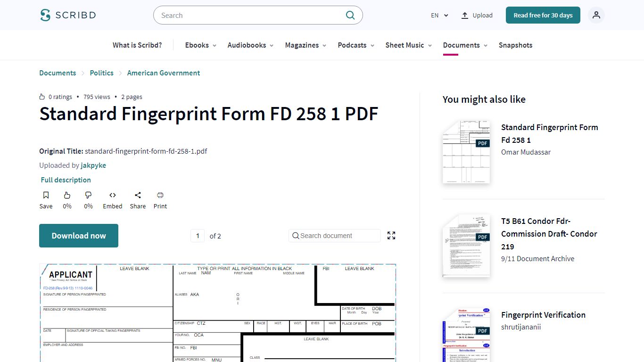Expand the Documents menu
This screenshot has height=362, width=644.
point(465,45)
